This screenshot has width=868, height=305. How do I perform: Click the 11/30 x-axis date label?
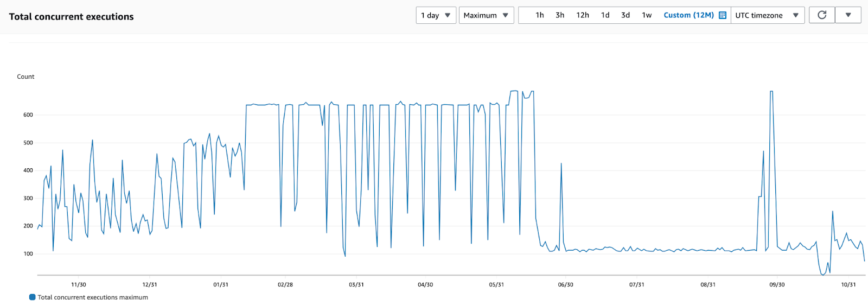point(79,285)
